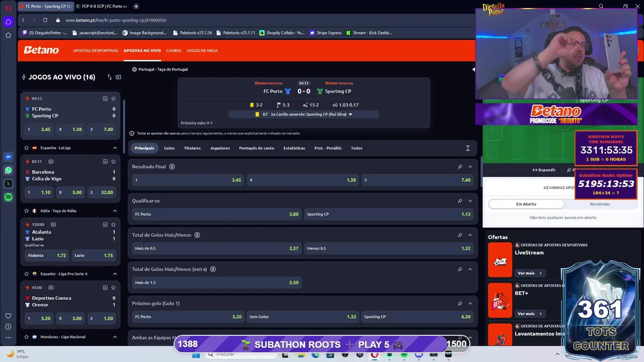Pin the Resultado Final market
The image size is (644, 362).
pos(460,166)
